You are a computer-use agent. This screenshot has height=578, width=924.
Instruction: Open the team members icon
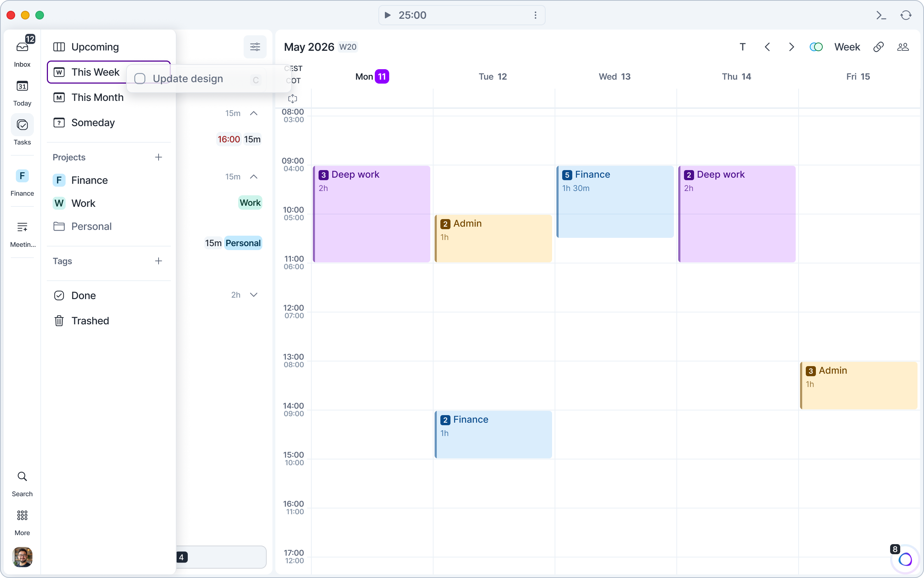coord(903,47)
